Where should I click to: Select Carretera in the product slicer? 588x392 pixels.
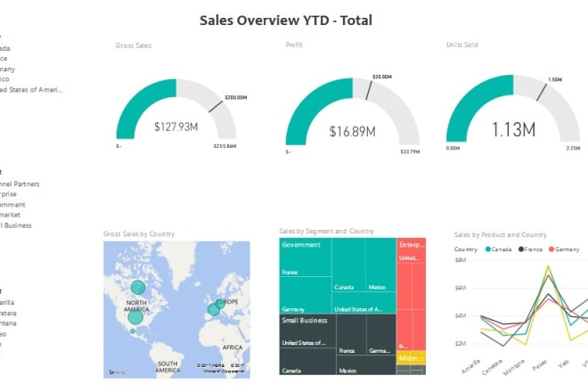8,313
